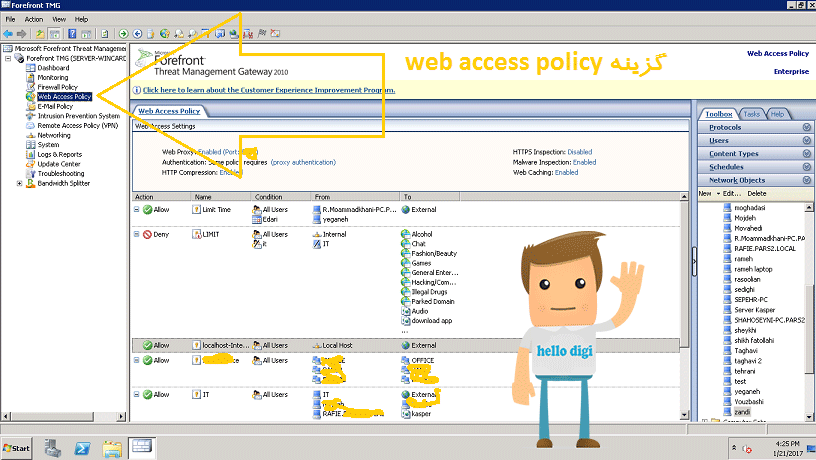Expand the Protocols toolbox section
Image resolution: width=816 pixels, height=460 pixels.
point(807,127)
